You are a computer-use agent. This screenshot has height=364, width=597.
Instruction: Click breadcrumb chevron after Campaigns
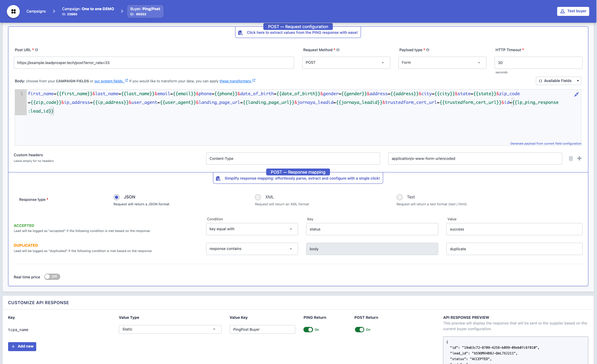(x=54, y=11)
